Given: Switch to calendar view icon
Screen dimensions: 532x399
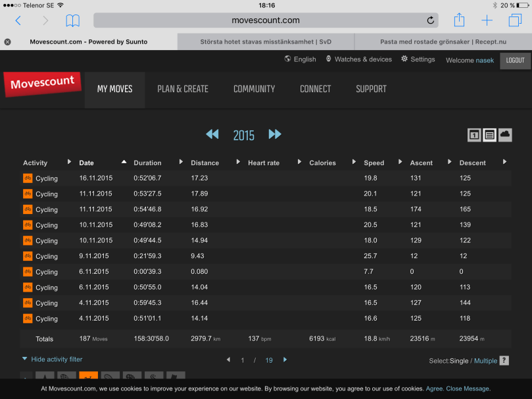Looking at the screenshot, I should (474, 135).
